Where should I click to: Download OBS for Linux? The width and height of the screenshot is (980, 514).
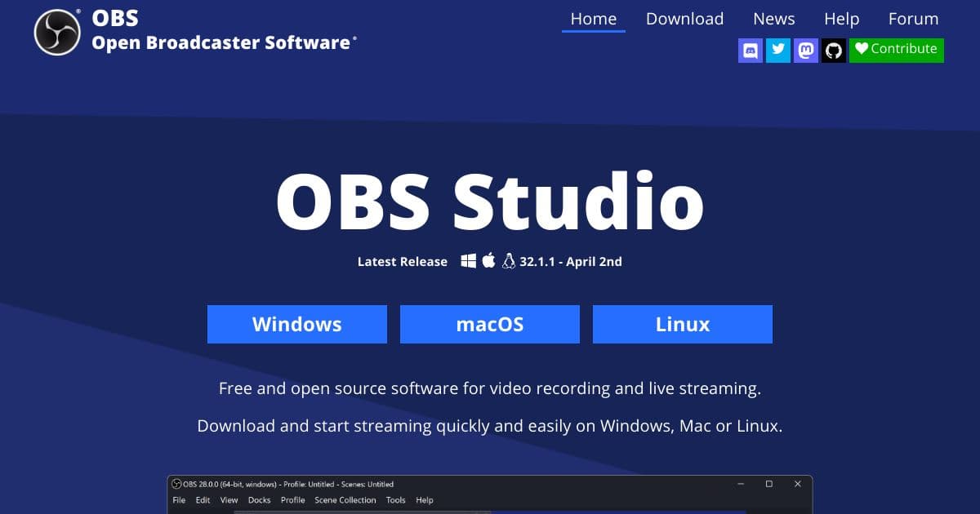point(682,324)
